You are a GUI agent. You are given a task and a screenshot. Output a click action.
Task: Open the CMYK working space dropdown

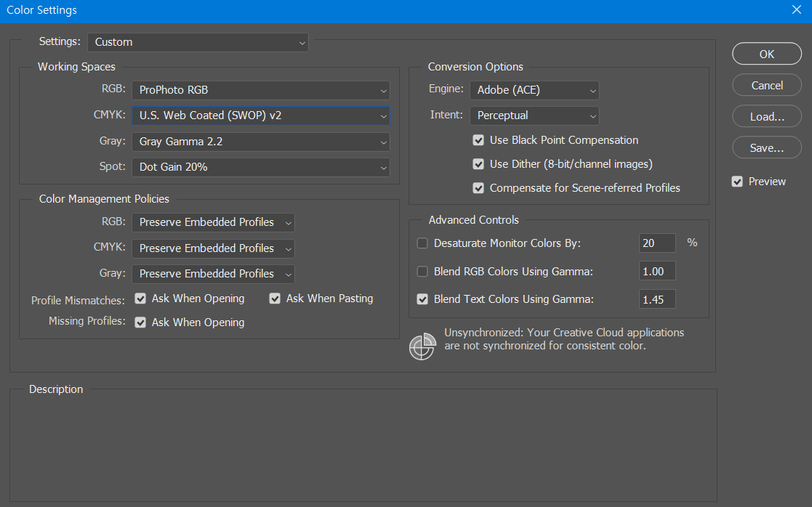click(x=261, y=116)
